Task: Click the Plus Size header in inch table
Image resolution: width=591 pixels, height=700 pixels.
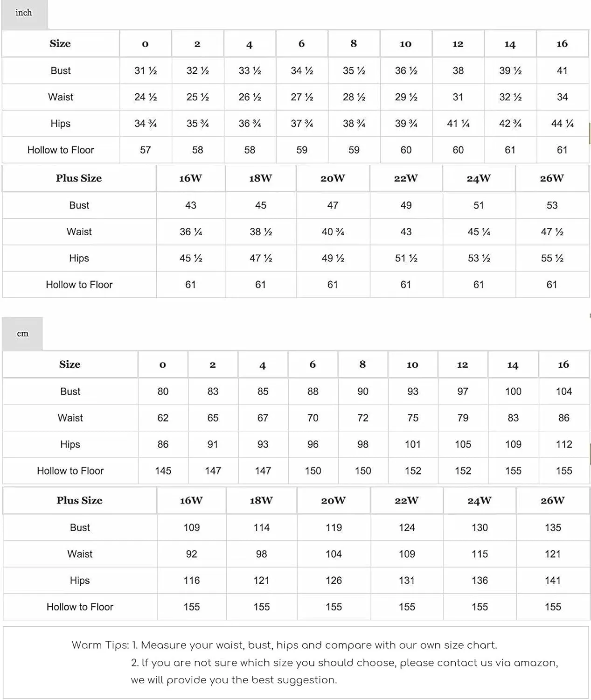Action: [x=79, y=178]
